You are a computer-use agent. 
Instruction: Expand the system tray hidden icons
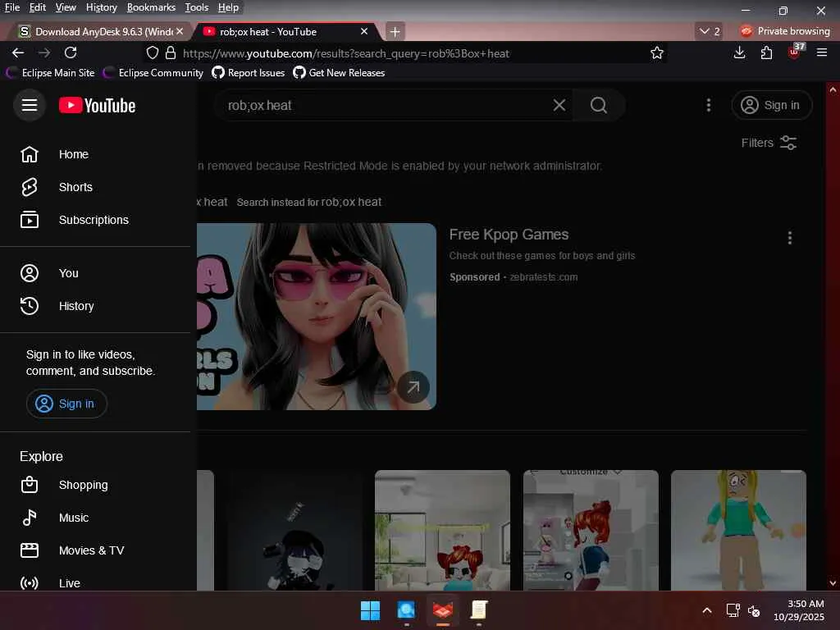[707, 610]
